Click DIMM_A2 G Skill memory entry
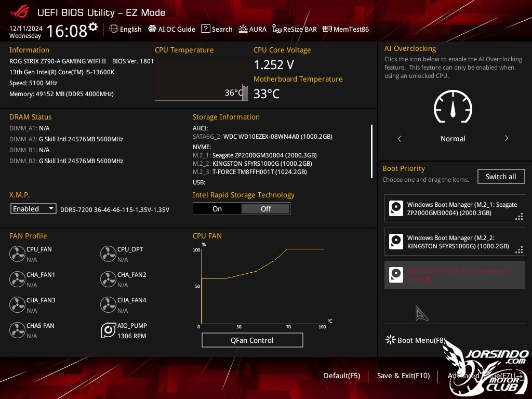 click(66, 139)
